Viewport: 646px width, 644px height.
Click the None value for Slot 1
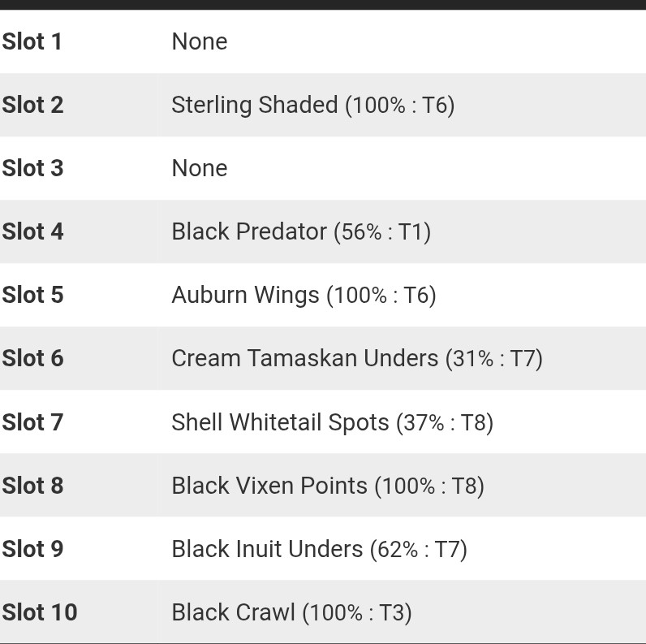tap(200, 41)
